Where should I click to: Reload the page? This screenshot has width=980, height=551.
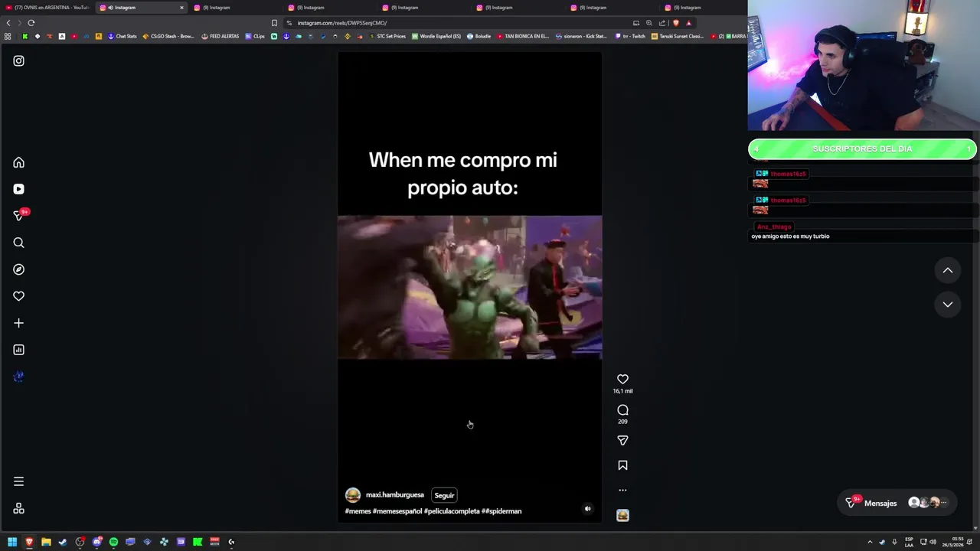click(31, 23)
